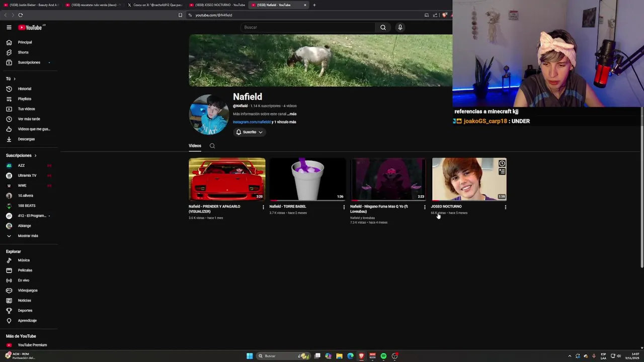Add JOSEO NOCTURNO to queue

click(x=502, y=171)
